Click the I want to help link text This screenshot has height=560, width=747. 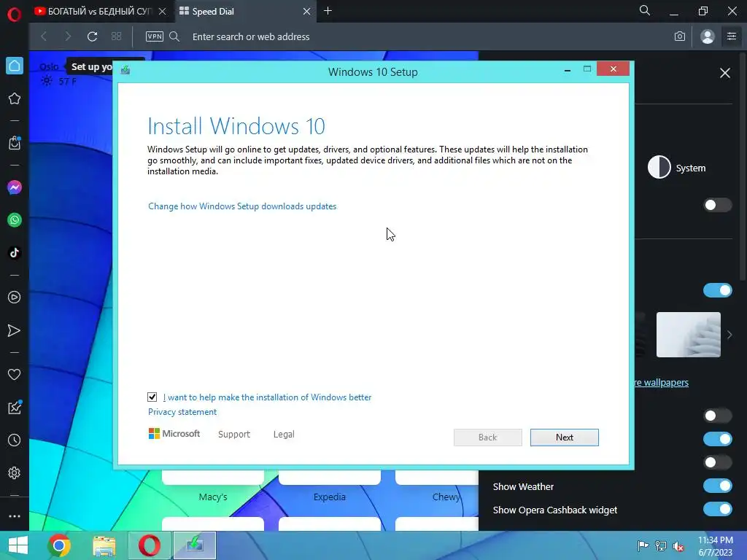267,397
